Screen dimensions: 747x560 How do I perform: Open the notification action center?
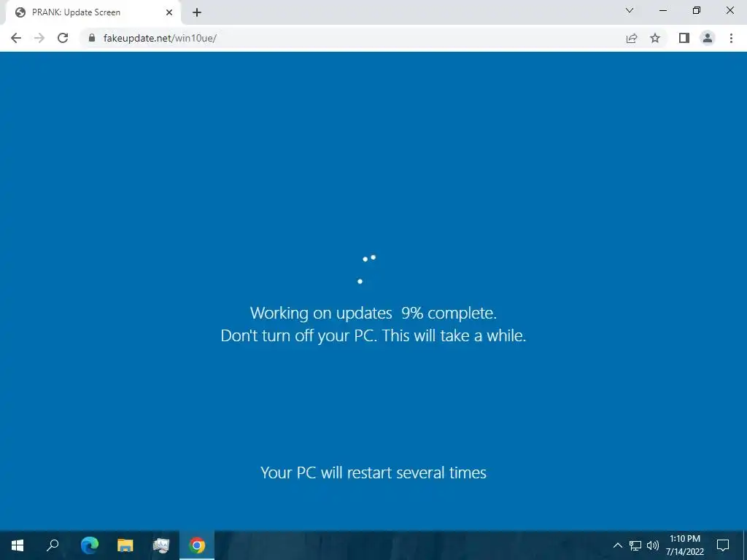723,545
